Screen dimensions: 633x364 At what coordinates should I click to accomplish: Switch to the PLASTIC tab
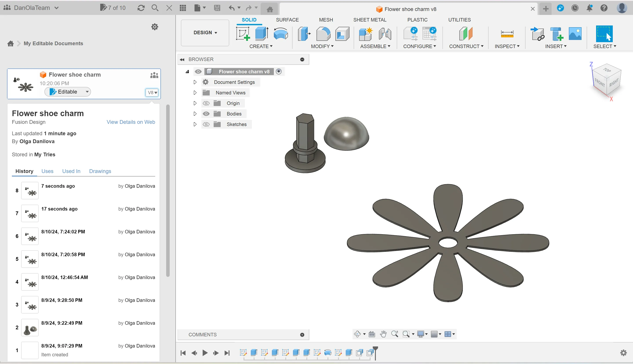click(417, 20)
